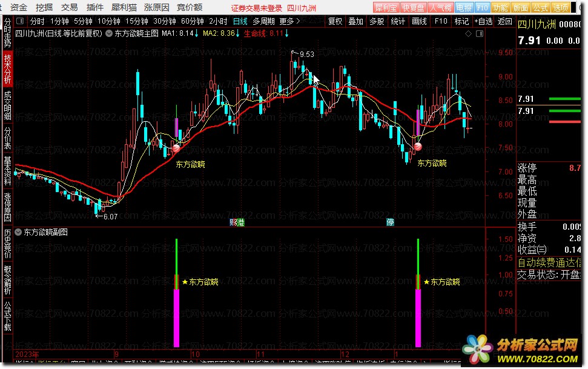
Task: Expand the 东方欲晓副图 indicator dropdown
Action: click(x=18, y=232)
